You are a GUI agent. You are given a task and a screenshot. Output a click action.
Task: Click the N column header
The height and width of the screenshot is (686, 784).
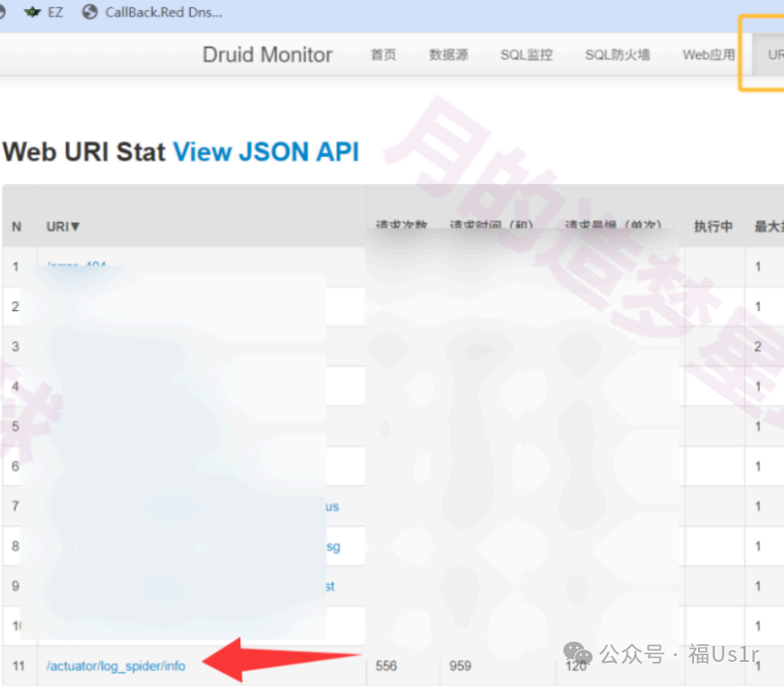tap(17, 227)
